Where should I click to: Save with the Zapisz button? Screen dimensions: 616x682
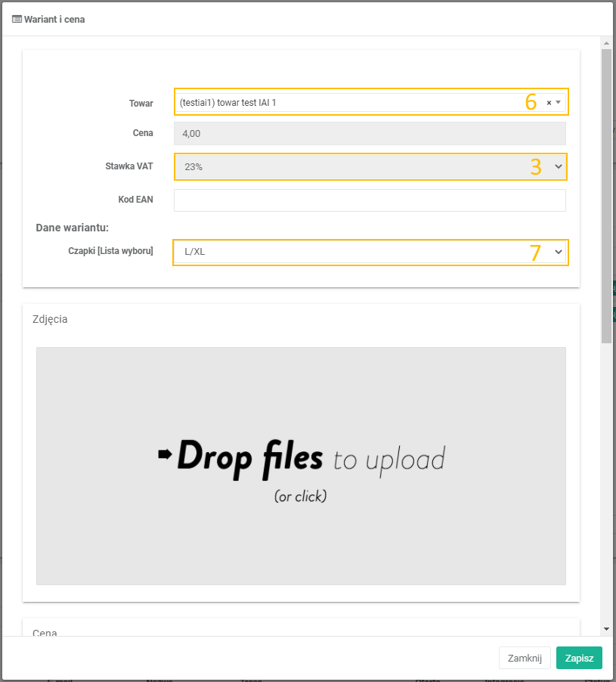click(579, 658)
